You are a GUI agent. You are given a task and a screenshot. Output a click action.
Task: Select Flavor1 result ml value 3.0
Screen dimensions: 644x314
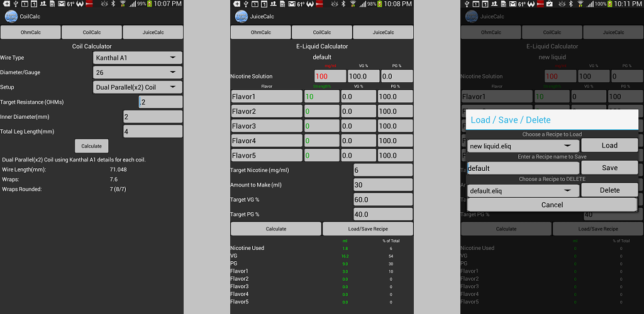pyautogui.click(x=345, y=271)
